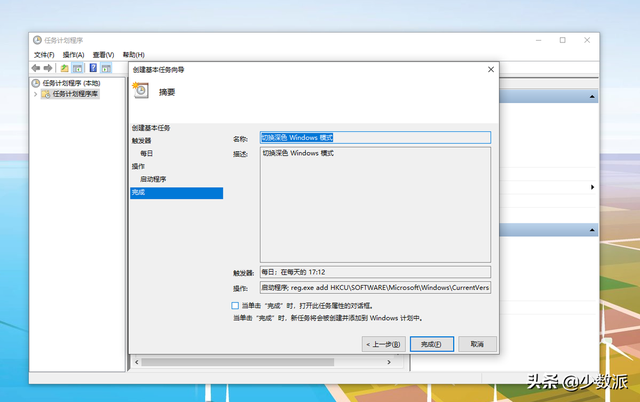Click the Back arrow in Task Scheduler toolbar
The height and width of the screenshot is (402, 640).
36,68
